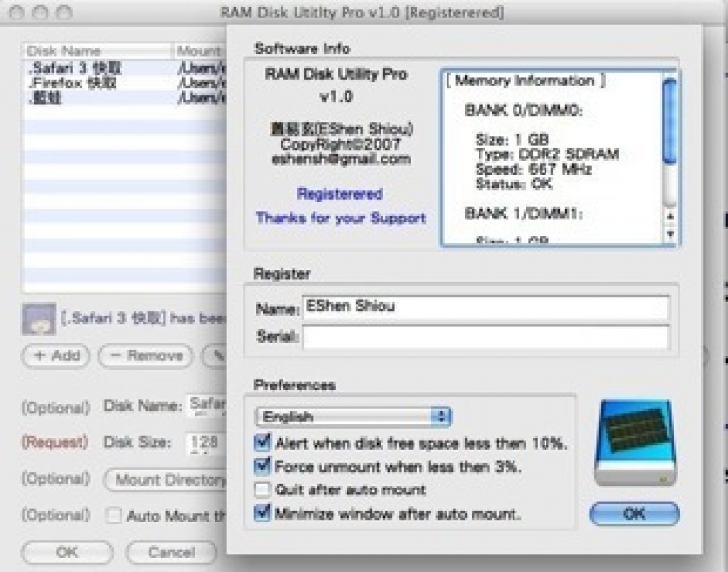728x572 pixels.
Task: Click the window close button
Action: pos(17,13)
